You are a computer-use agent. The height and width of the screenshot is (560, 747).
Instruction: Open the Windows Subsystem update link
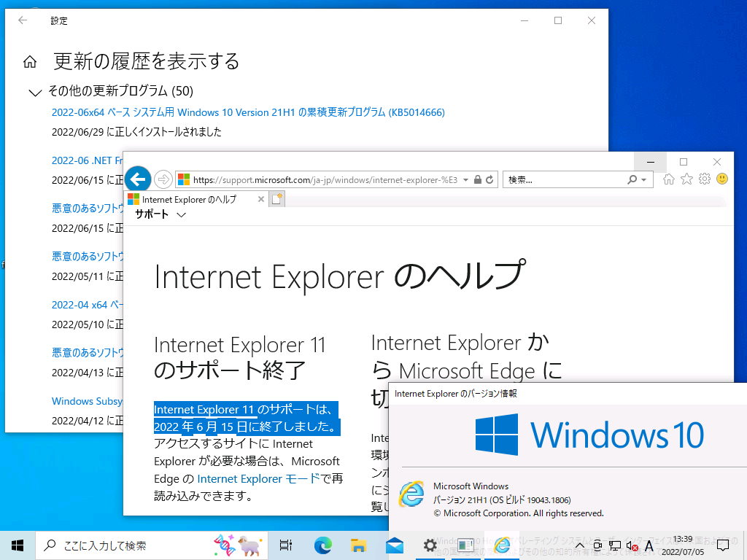click(88, 401)
